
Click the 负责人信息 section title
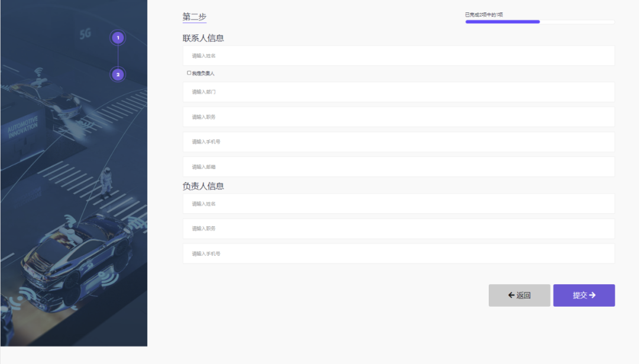pyautogui.click(x=203, y=186)
